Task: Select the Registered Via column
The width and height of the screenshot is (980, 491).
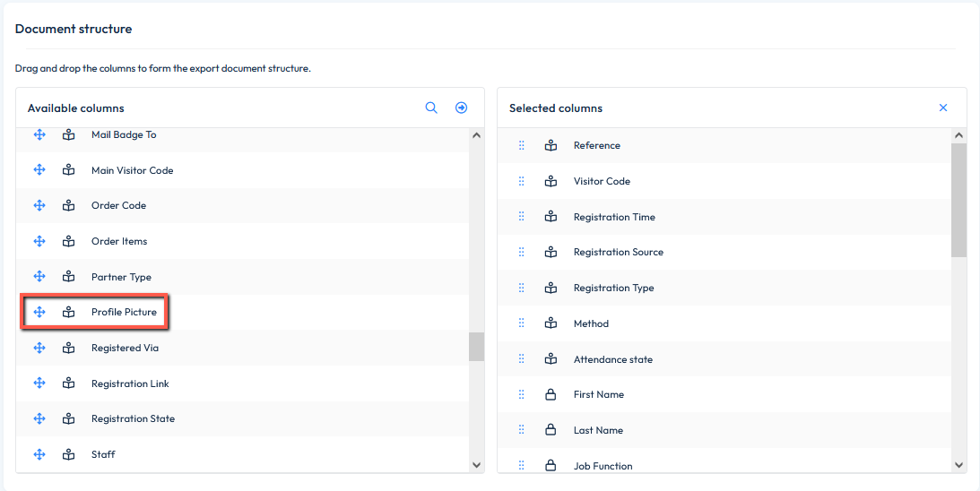Action: click(x=242, y=348)
